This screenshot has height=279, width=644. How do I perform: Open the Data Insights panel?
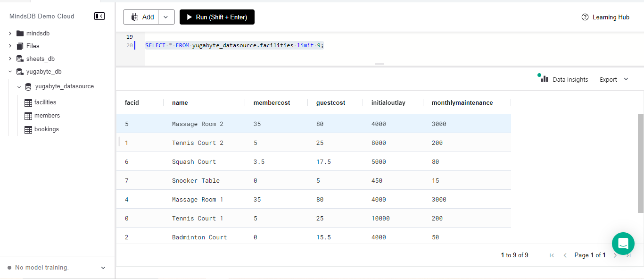pyautogui.click(x=564, y=79)
